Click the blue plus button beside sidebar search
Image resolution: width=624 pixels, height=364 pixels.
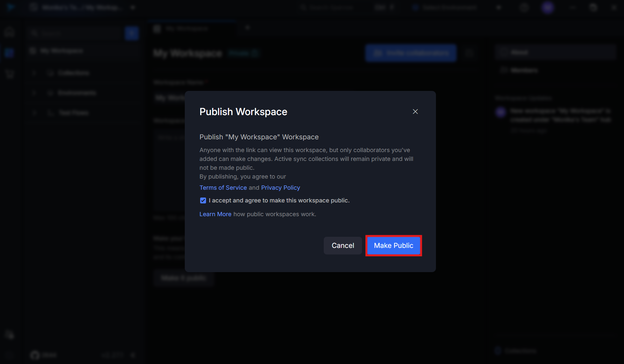click(132, 33)
